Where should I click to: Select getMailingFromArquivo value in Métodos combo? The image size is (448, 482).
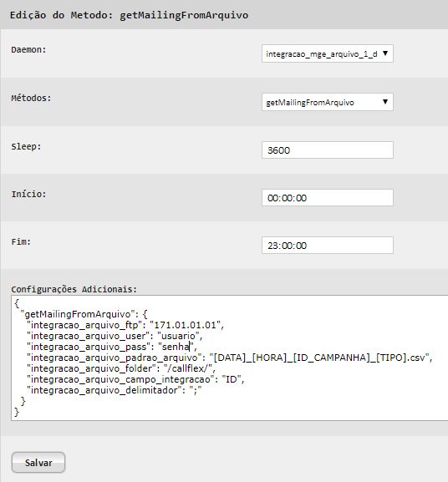point(310,103)
